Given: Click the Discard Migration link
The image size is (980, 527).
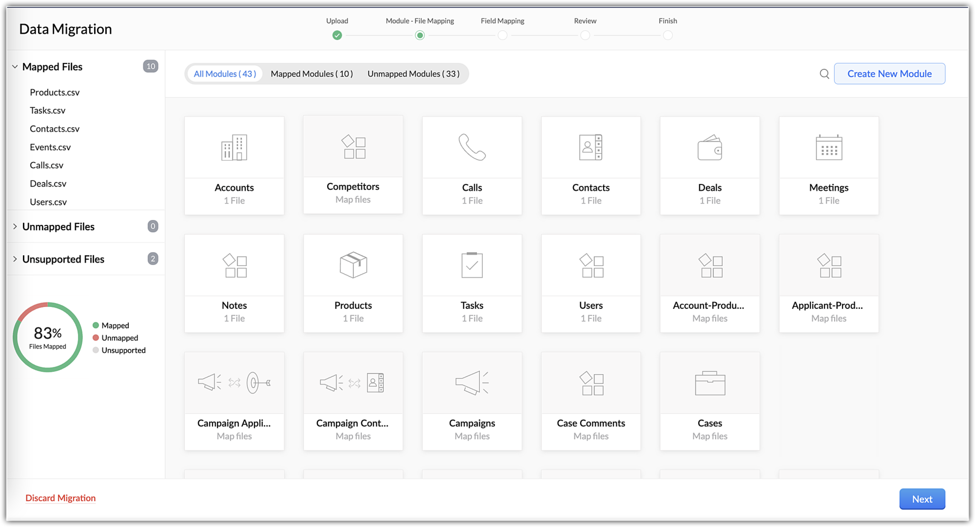Looking at the screenshot, I should click(x=60, y=498).
